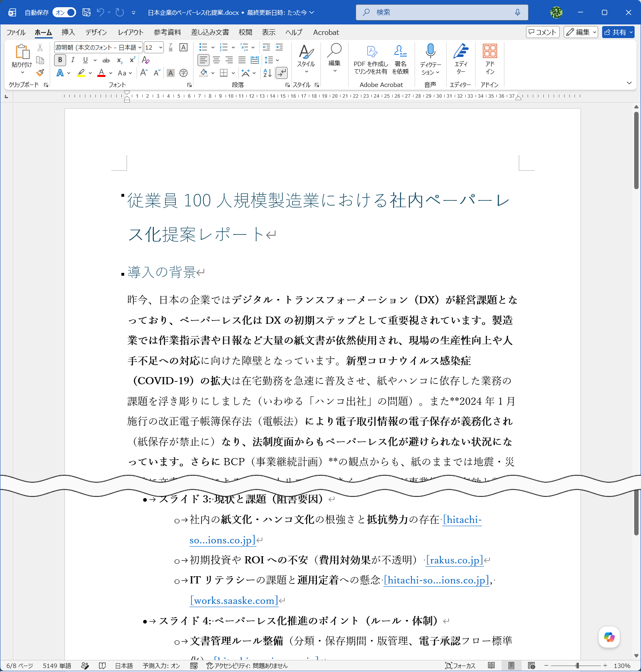641x672 pixels.
Task: Click the Copilot floating button
Action: (609, 637)
